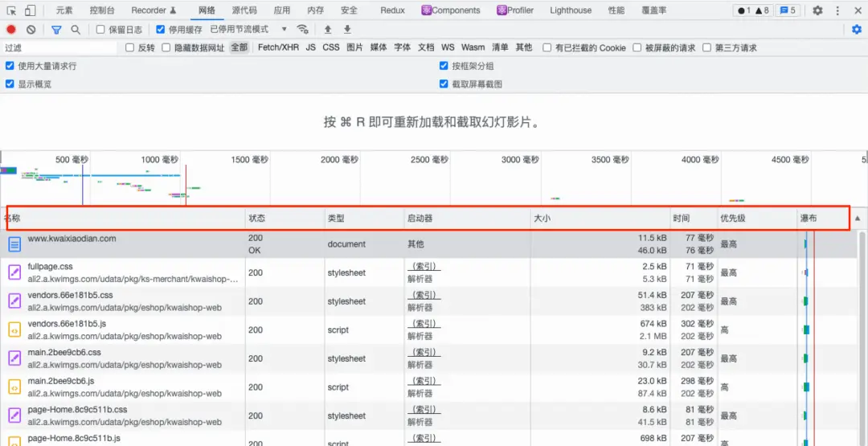Import a HAR file with upload arrow
Screen dimensions: 868x446
[x=328, y=30]
